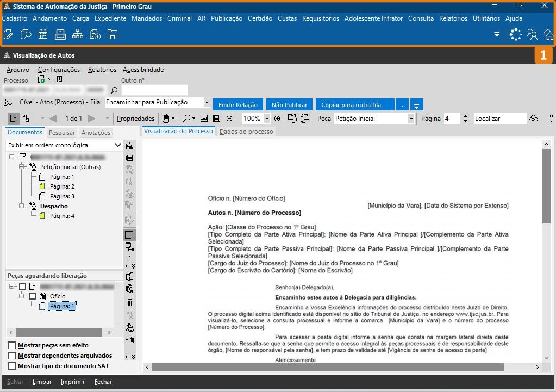556x392 pixels.
Task: Click the inbox tray toolbar icon
Action: point(60,34)
